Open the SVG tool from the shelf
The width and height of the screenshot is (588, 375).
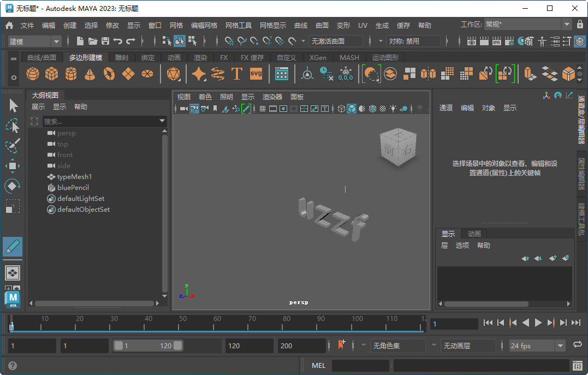[255, 73]
